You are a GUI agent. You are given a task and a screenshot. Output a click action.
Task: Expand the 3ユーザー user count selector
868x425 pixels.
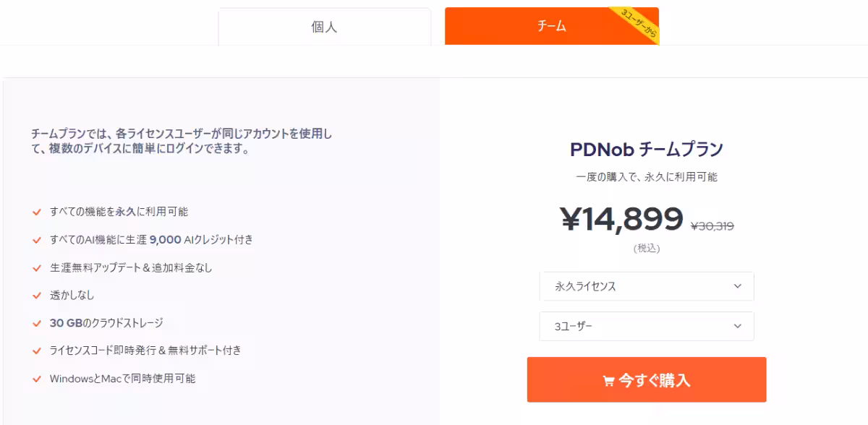647,327
